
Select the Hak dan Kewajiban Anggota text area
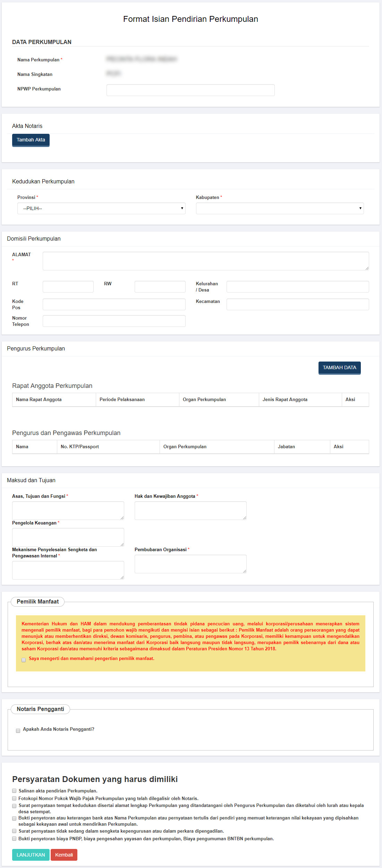point(190,511)
